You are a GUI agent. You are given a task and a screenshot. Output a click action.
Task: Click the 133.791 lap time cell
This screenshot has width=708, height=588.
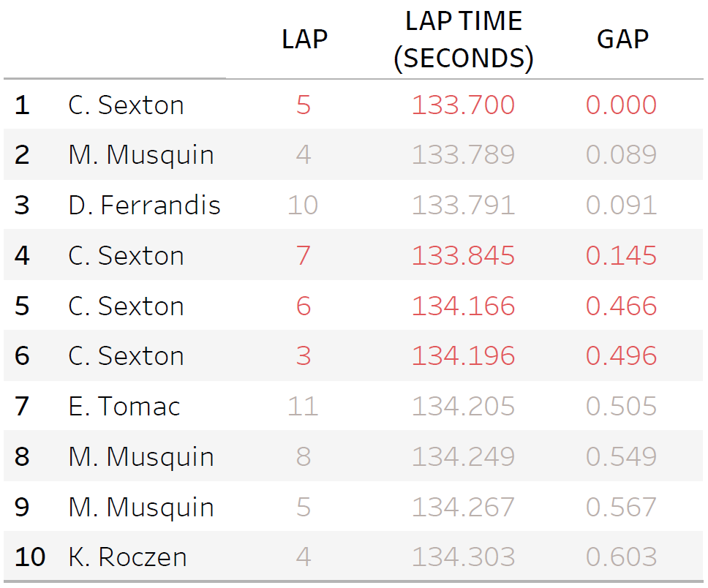[463, 206]
